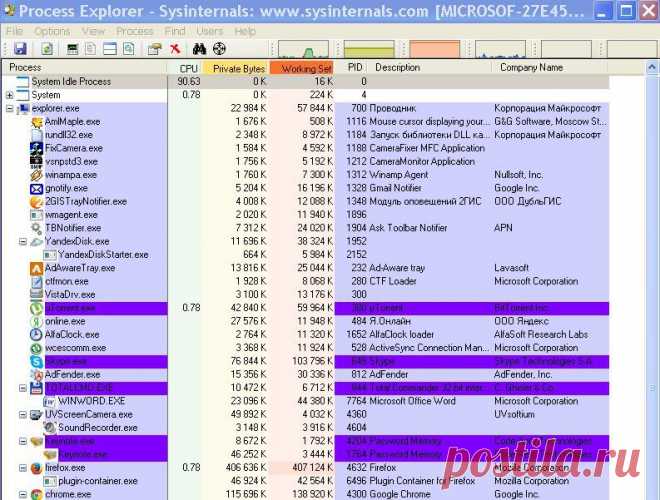Sort by the Process column header
660x500 pixels.
[x=85, y=68]
